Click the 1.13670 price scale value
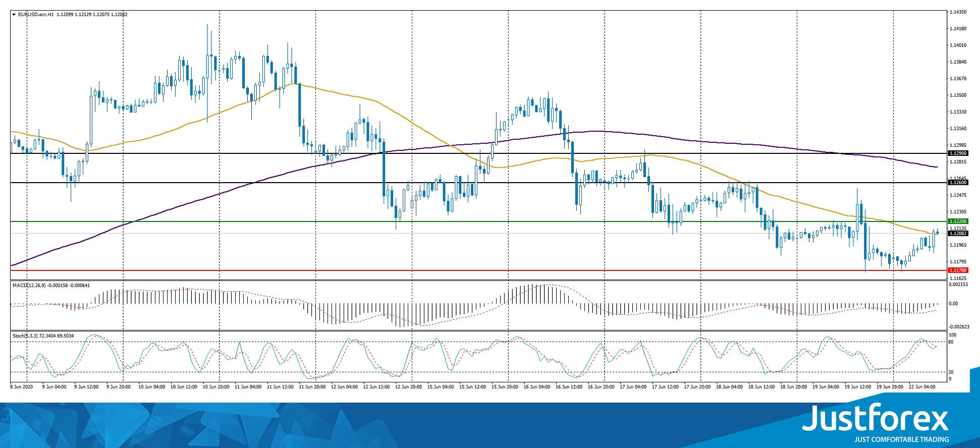This screenshot has width=980, height=448. [958, 79]
